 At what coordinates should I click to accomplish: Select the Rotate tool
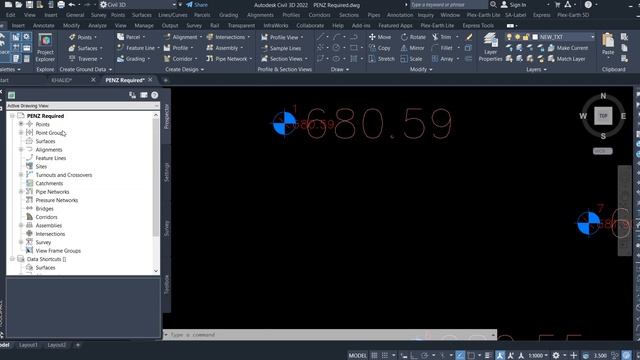point(413,37)
